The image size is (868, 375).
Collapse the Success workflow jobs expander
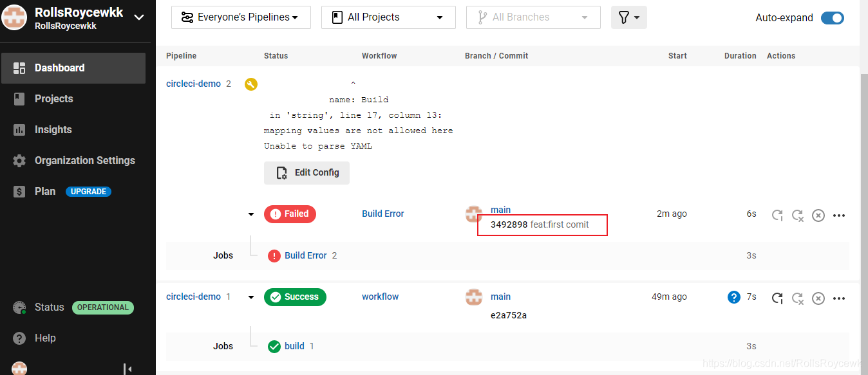coord(251,297)
